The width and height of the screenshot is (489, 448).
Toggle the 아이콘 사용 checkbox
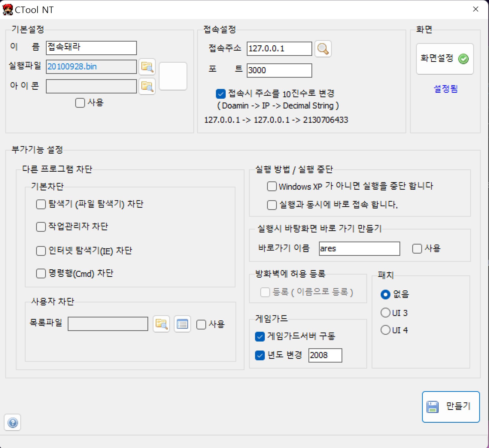pos(80,103)
